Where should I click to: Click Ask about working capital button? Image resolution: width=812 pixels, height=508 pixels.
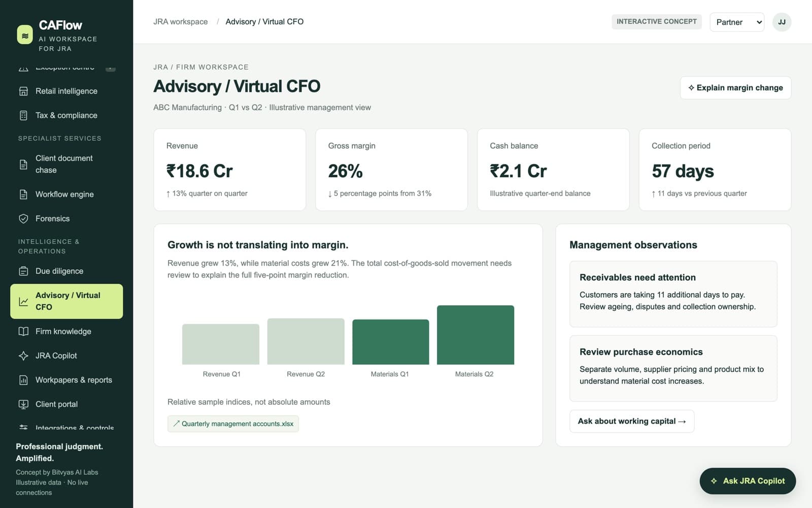coord(632,422)
